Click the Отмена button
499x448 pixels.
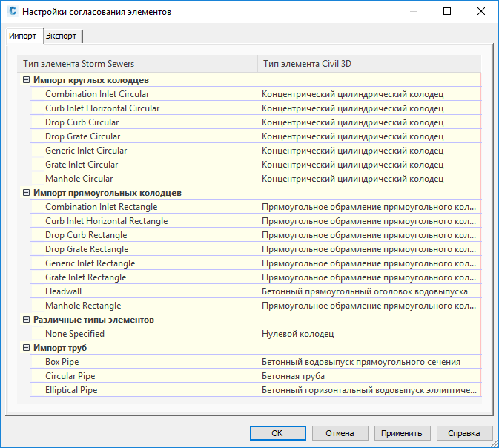[x=340, y=433]
